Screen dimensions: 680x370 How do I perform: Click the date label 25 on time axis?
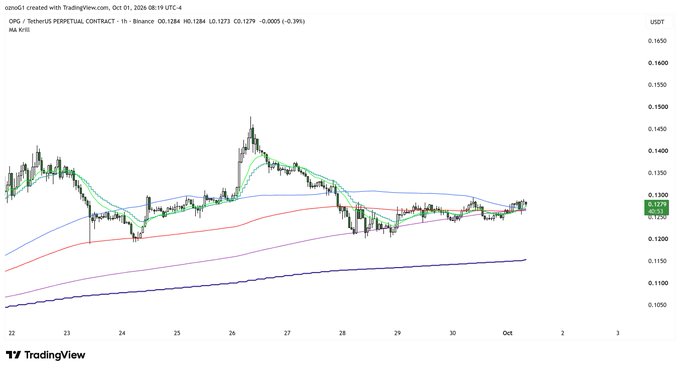pos(177,333)
